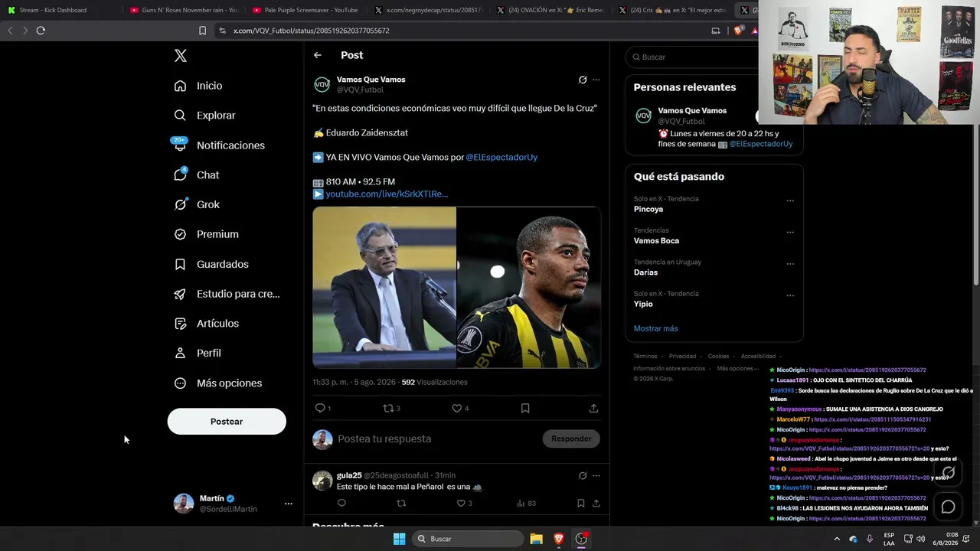This screenshot has width=980, height=551.
Task: Open the Privacidad footer link
Action: [682, 357]
